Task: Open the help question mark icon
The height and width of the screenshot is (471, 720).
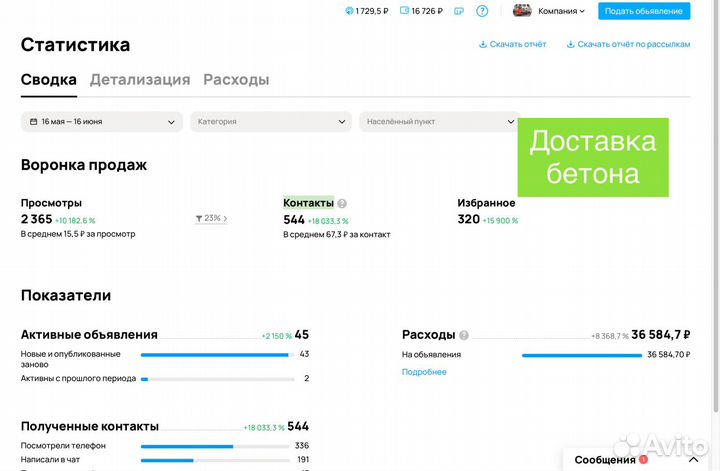Action: pos(482,11)
